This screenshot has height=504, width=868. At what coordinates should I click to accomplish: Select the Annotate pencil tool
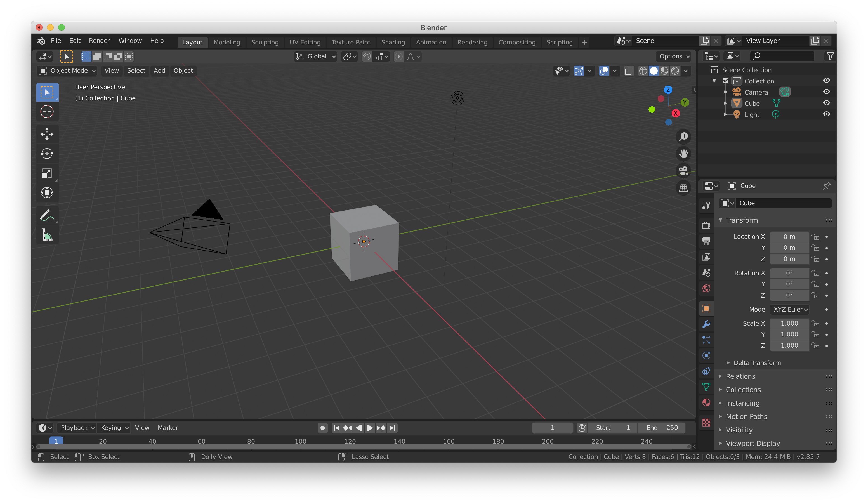47,215
